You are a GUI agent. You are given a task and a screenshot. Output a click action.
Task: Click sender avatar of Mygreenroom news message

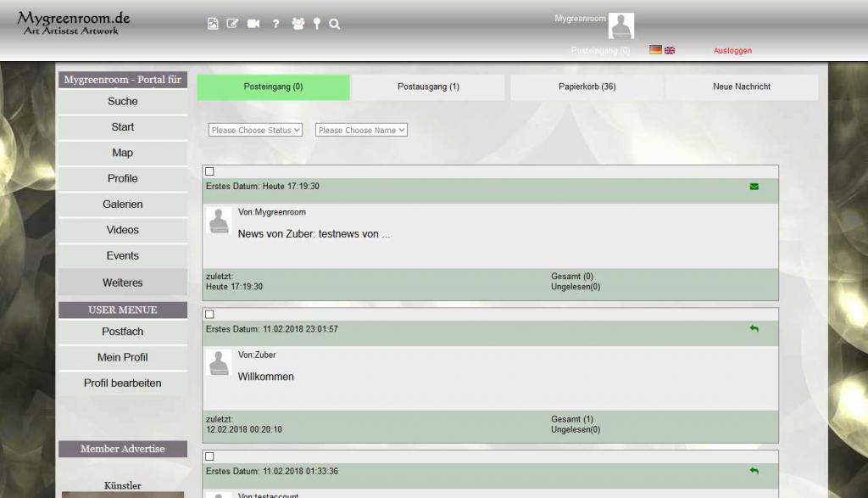[x=219, y=221]
